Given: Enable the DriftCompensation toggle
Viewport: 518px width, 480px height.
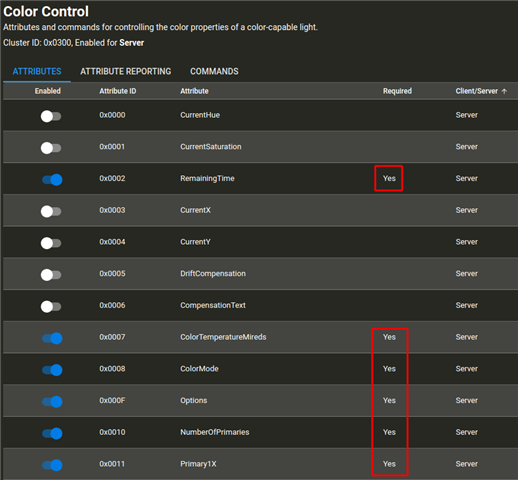Looking at the screenshot, I should [51, 275].
